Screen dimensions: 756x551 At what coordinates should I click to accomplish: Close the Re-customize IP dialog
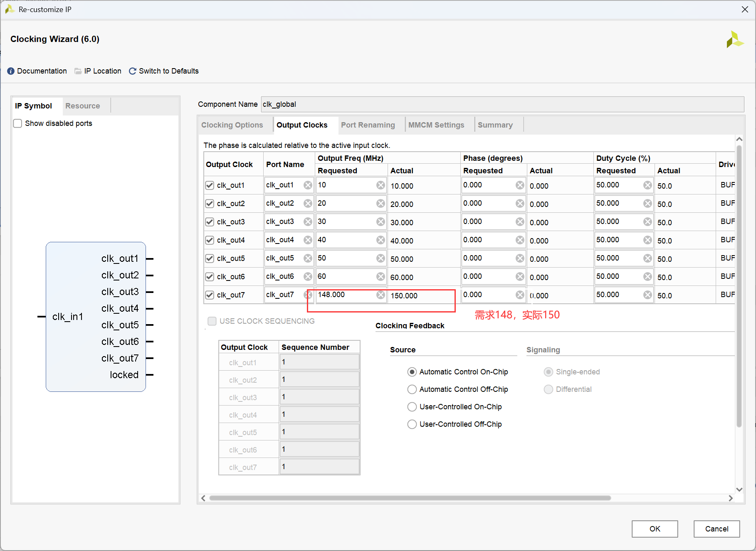click(745, 9)
